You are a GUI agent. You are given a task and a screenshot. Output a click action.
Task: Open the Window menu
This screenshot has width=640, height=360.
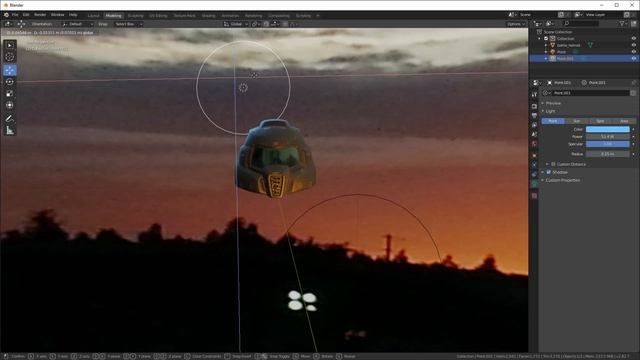pos(58,15)
